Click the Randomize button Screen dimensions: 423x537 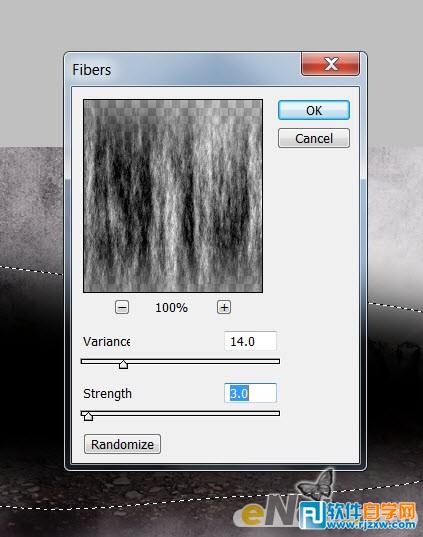coord(122,445)
